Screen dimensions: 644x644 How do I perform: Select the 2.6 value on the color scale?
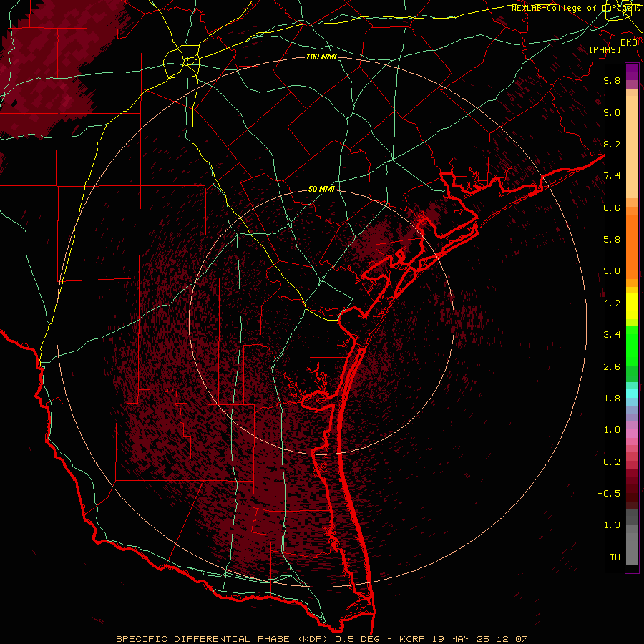612,367
